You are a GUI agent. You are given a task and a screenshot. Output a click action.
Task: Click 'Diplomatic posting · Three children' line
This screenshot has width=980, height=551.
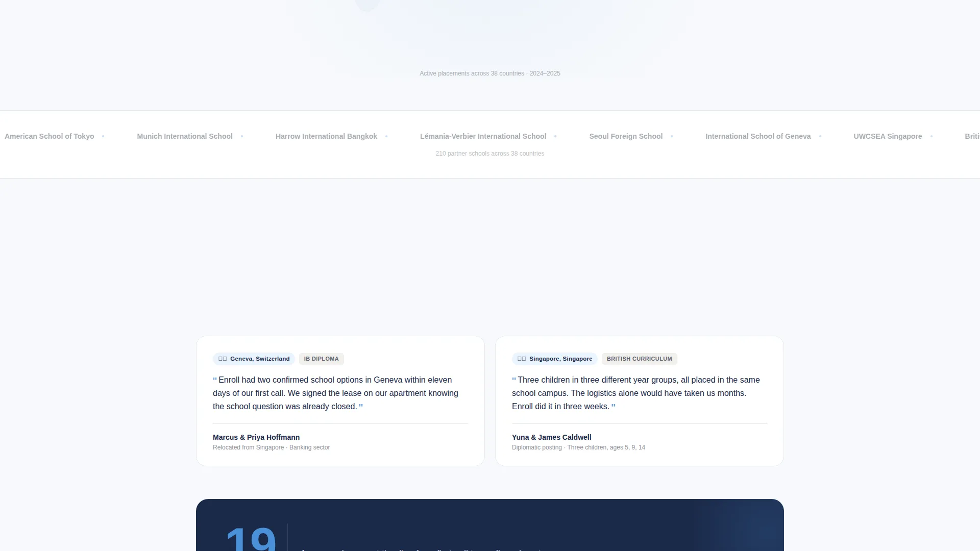click(x=579, y=447)
